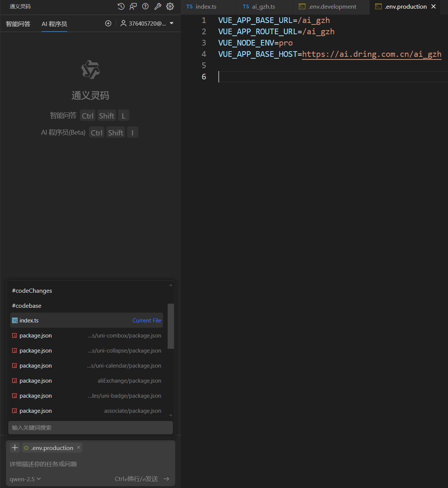The image size is (448, 488).
Task: Click line number 5 in the gutter
Action: [x=204, y=65]
